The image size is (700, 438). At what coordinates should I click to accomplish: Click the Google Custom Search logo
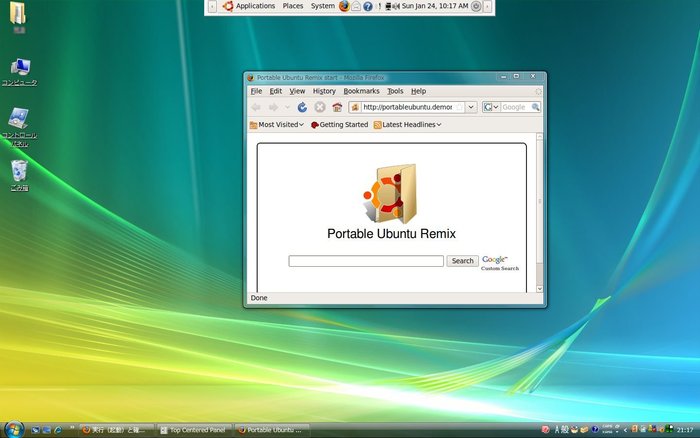pos(500,263)
